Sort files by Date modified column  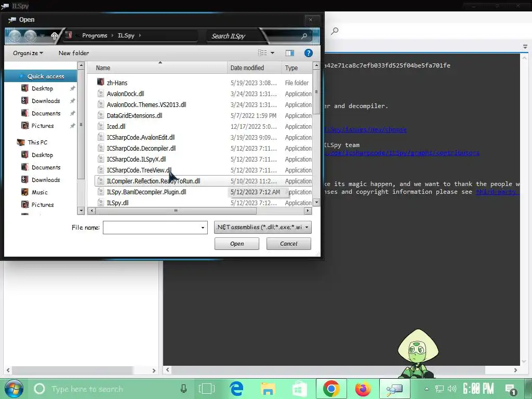[254, 68]
